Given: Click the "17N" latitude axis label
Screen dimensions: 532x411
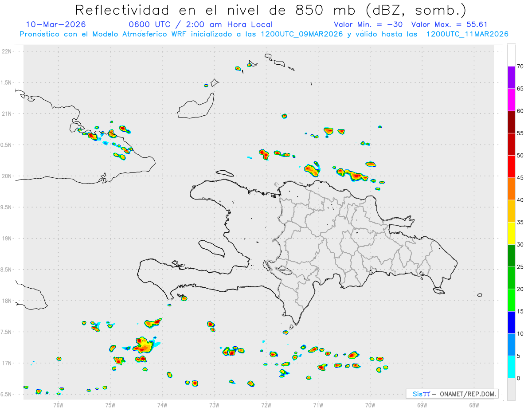Looking at the screenshot, I should tap(8, 364).
